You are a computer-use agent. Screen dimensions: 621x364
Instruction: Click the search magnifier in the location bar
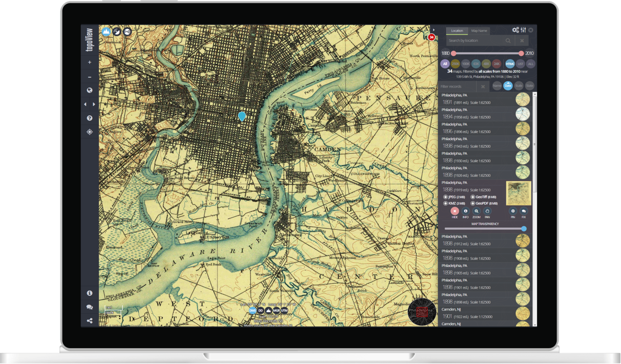point(508,40)
